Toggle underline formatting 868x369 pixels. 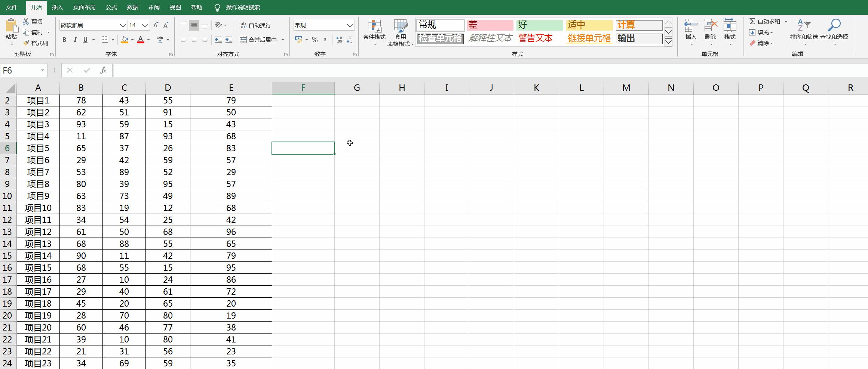[x=86, y=40]
